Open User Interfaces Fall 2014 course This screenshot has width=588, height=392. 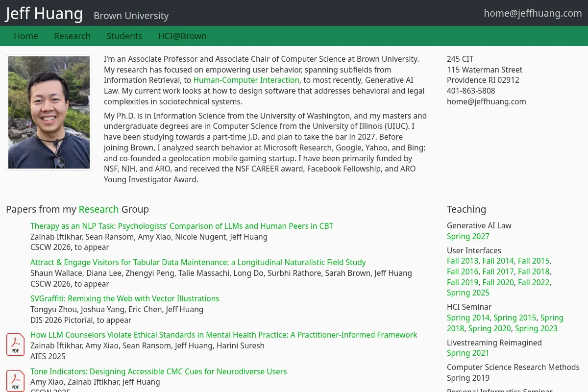click(x=498, y=261)
